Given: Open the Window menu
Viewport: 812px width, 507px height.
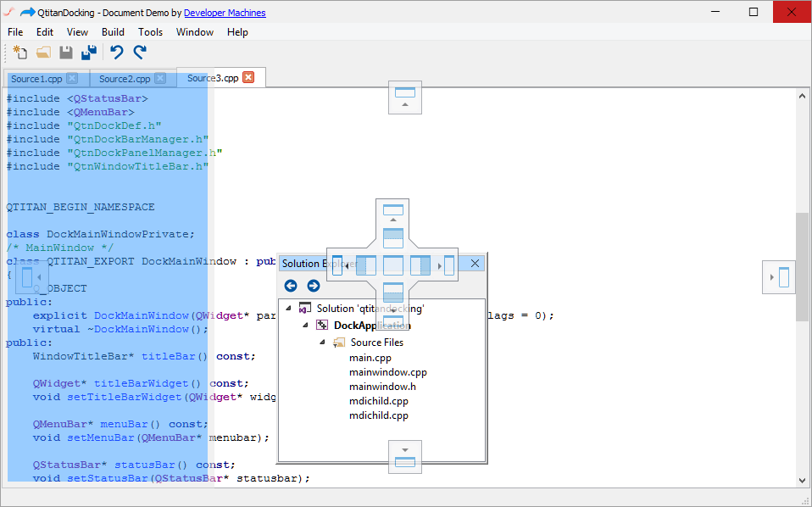Looking at the screenshot, I should pos(195,32).
